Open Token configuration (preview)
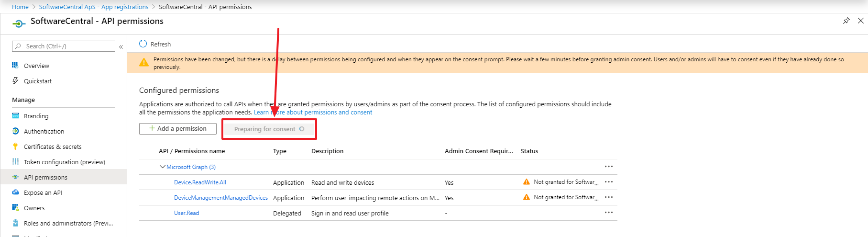The image size is (868, 237). (x=64, y=162)
